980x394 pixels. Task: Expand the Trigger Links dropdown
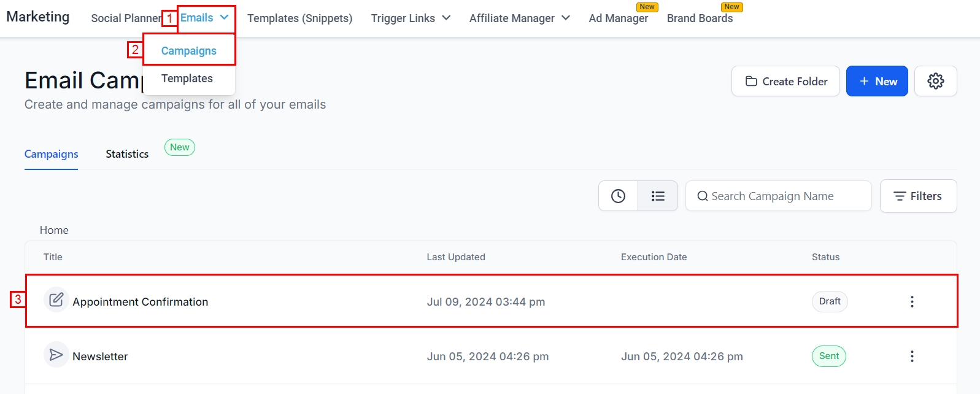point(411,18)
